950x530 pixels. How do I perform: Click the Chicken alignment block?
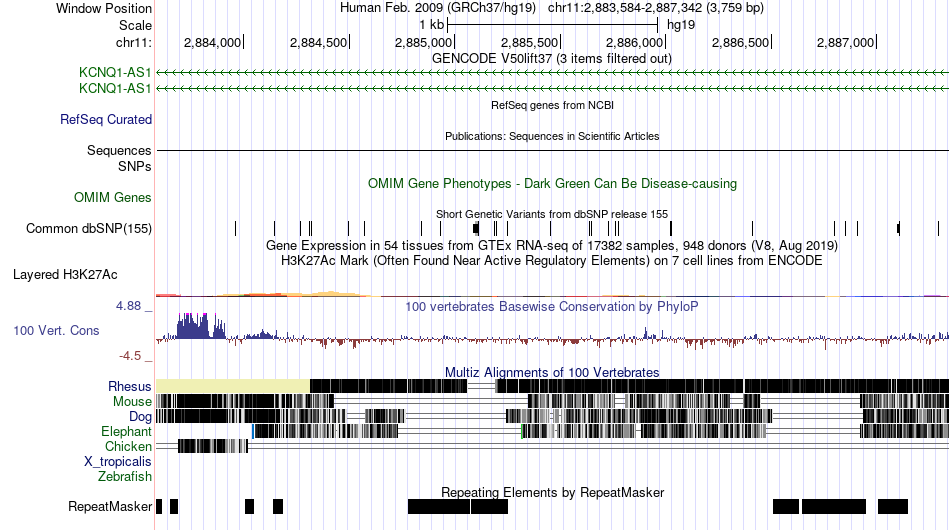click(x=213, y=446)
